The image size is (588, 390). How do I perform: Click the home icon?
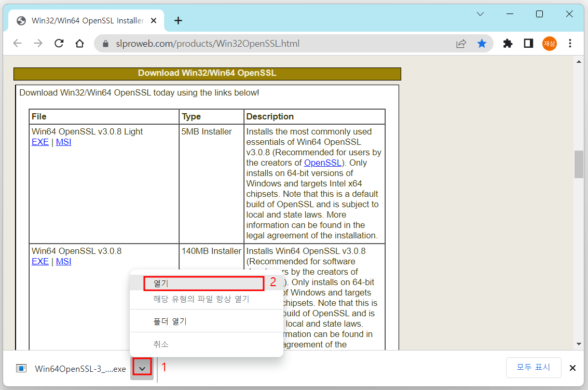79,44
